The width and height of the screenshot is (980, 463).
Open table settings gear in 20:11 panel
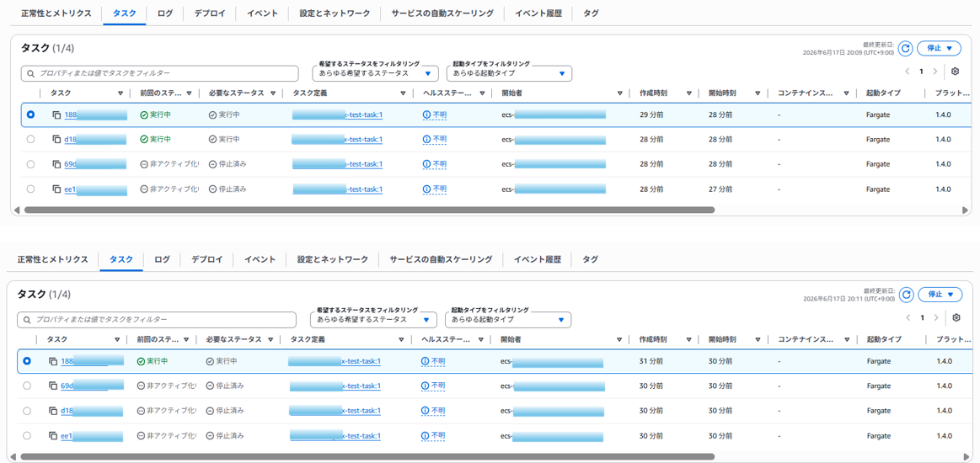[956, 317]
